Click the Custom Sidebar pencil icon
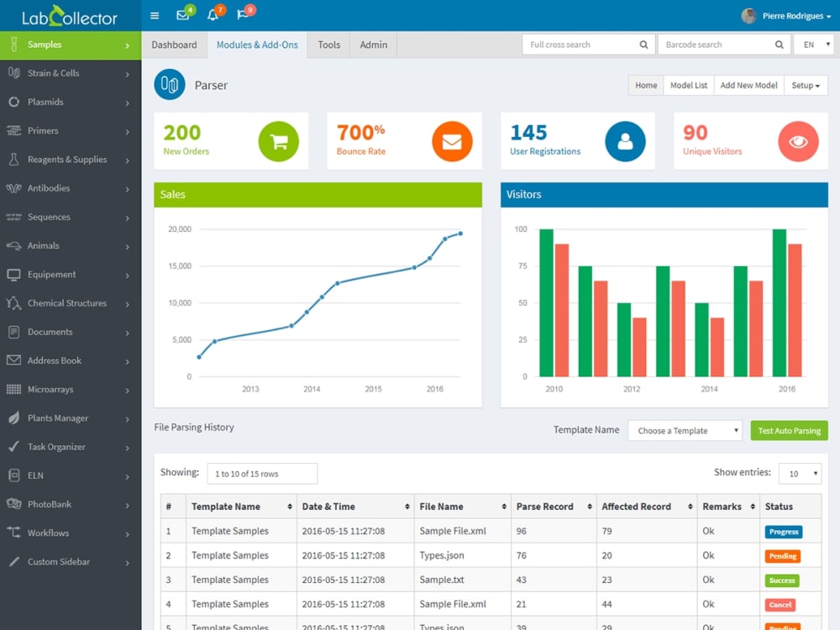840x630 pixels. pos(14,561)
